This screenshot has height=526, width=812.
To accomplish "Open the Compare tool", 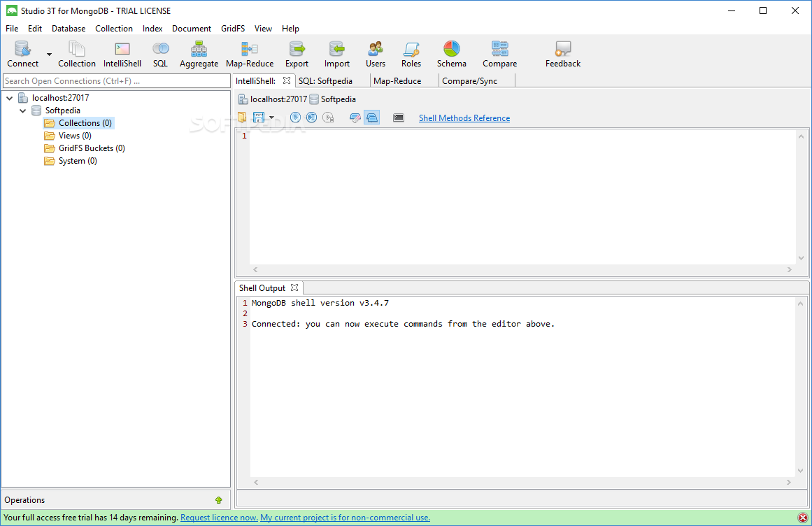I will pos(499,53).
